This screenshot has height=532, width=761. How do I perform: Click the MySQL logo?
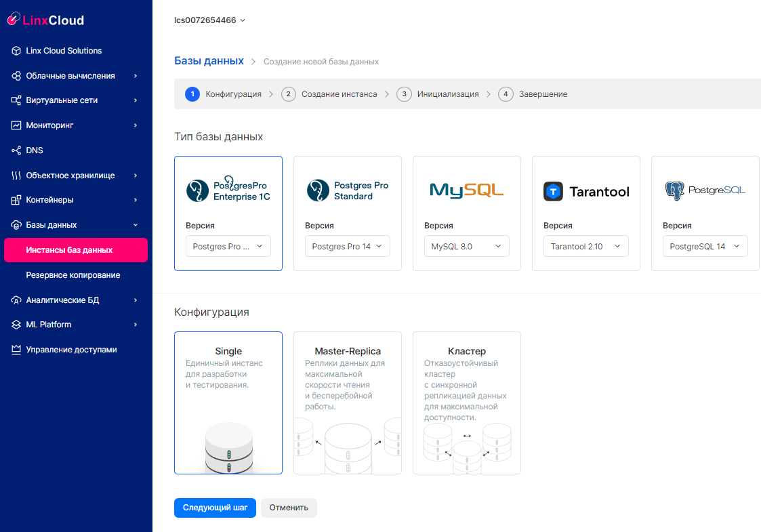pos(466,190)
